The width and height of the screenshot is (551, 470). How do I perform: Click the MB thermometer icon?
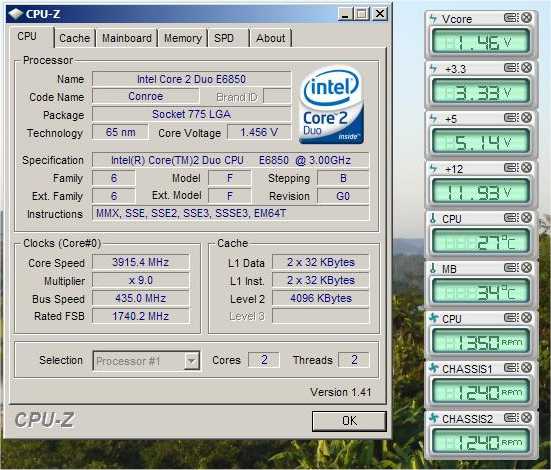433,269
